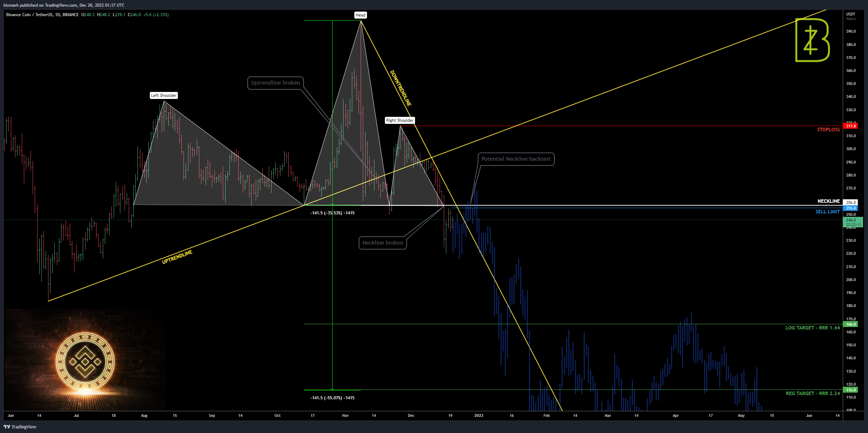This screenshot has height=433, width=868.
Task: Select the 'UPTRENDLINE' text on yellow line
Action: (x=177, y=257)
